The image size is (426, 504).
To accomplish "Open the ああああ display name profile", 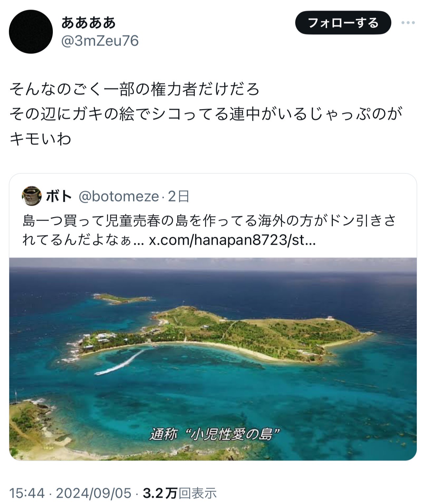I will [x=89, y=22].
